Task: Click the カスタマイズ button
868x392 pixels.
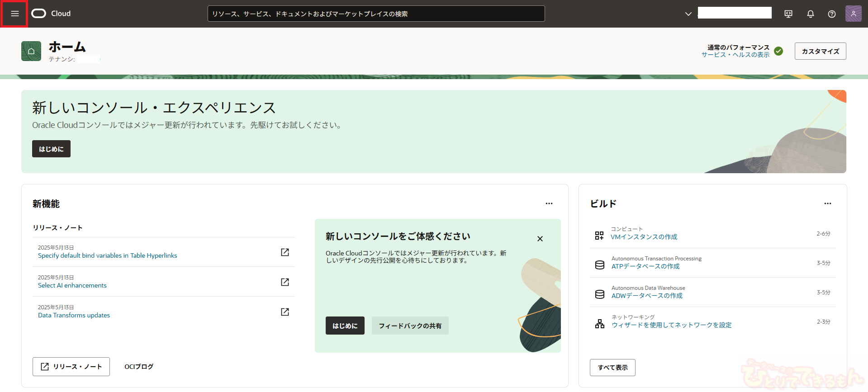Action: (821, 51)
